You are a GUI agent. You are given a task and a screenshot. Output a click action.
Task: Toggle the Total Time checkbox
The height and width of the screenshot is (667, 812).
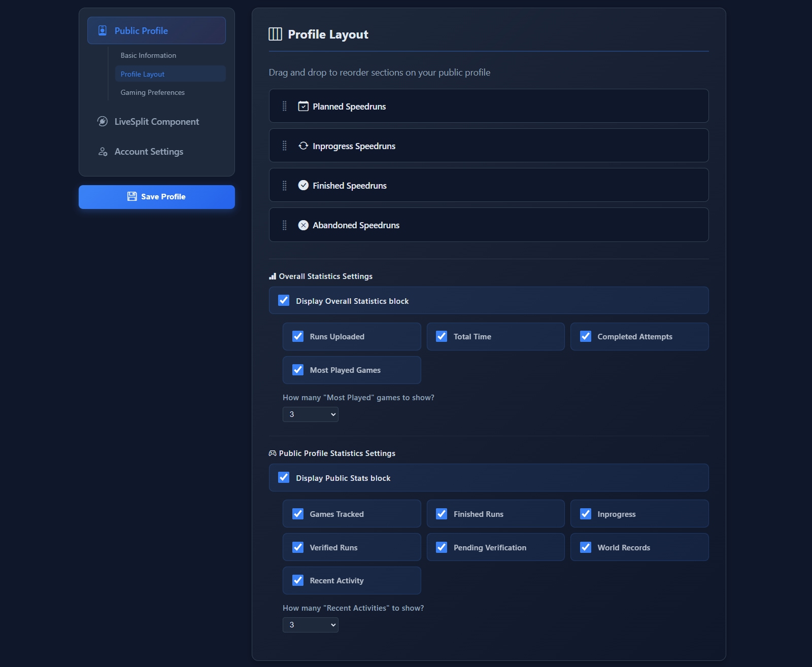tap(442, 336)
